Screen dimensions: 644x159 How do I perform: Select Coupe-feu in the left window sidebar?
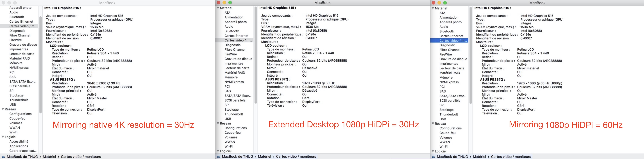[18, 118]
